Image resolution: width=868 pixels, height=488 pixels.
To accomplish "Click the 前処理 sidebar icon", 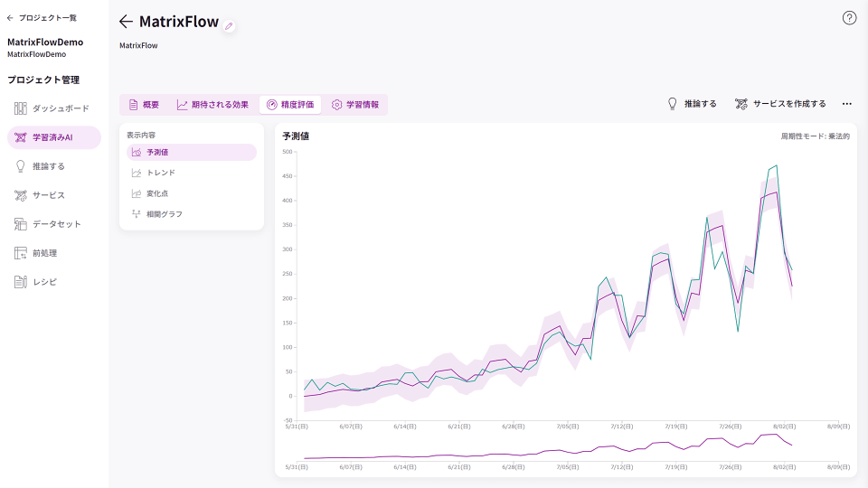I will (21, 253).
